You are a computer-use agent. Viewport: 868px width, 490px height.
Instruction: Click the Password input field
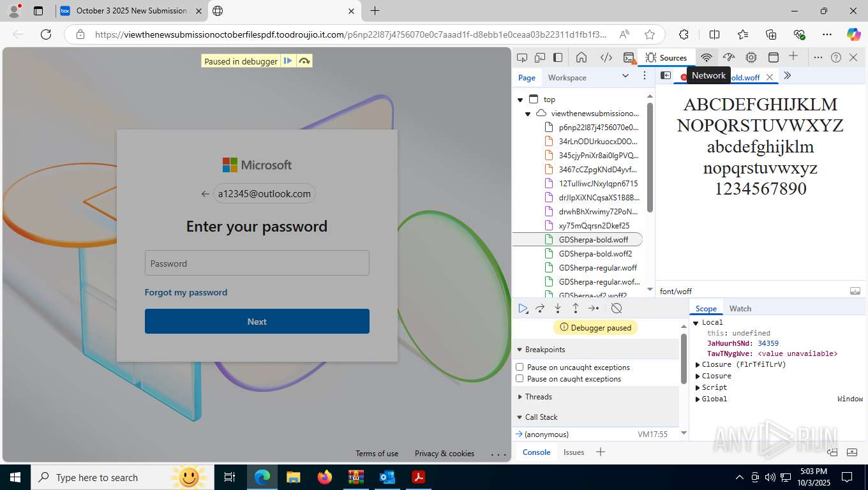[x=257, y=263]
